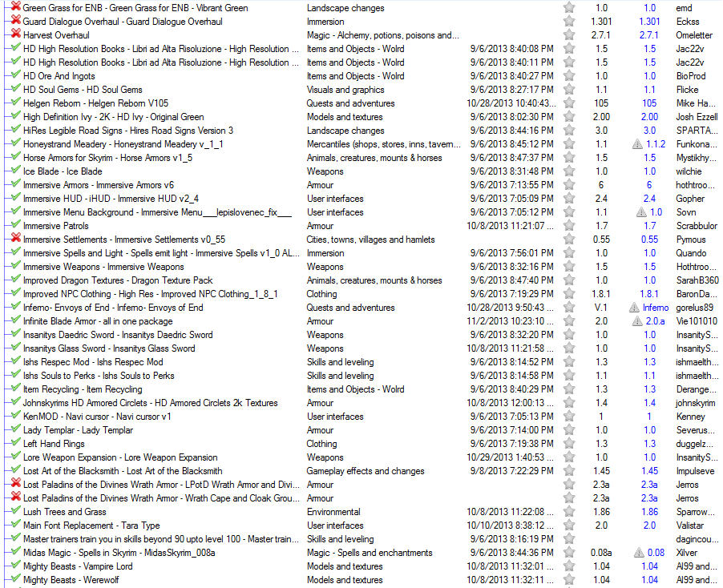
Task: Click author name Gopher
Action: [x=690, y=199]
